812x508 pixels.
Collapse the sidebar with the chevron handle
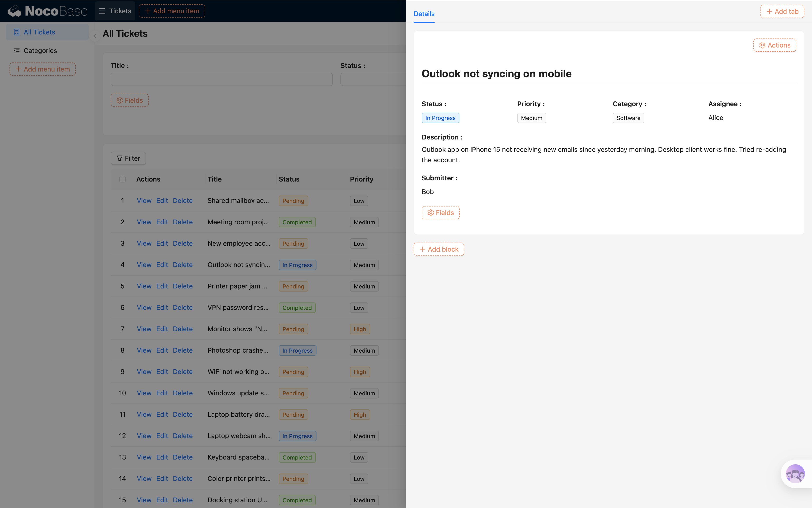click(95, 36)
